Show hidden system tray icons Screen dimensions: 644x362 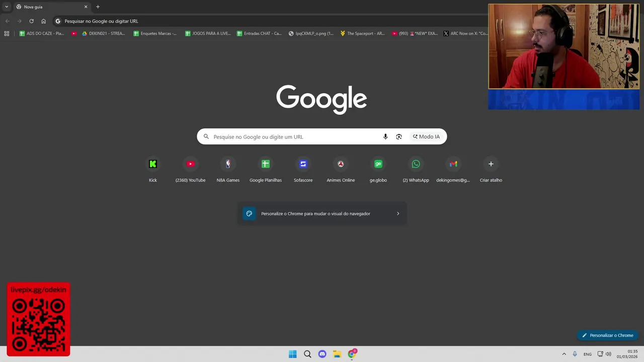coord(564,354)
